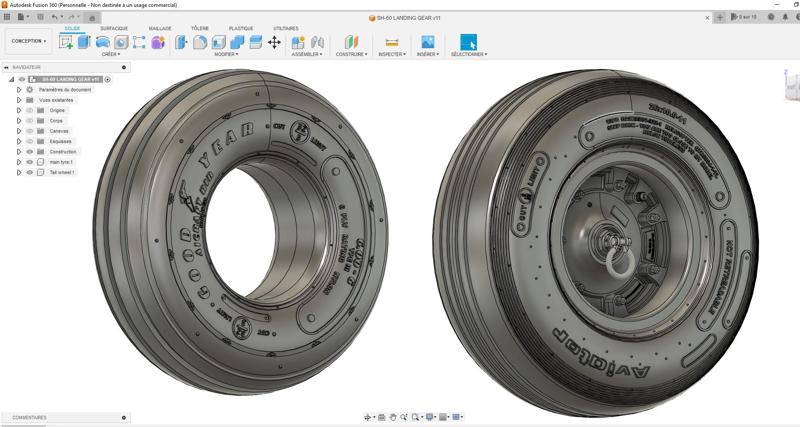
Task: Select the Press Pull tool icon
Action: pos(181,42)
